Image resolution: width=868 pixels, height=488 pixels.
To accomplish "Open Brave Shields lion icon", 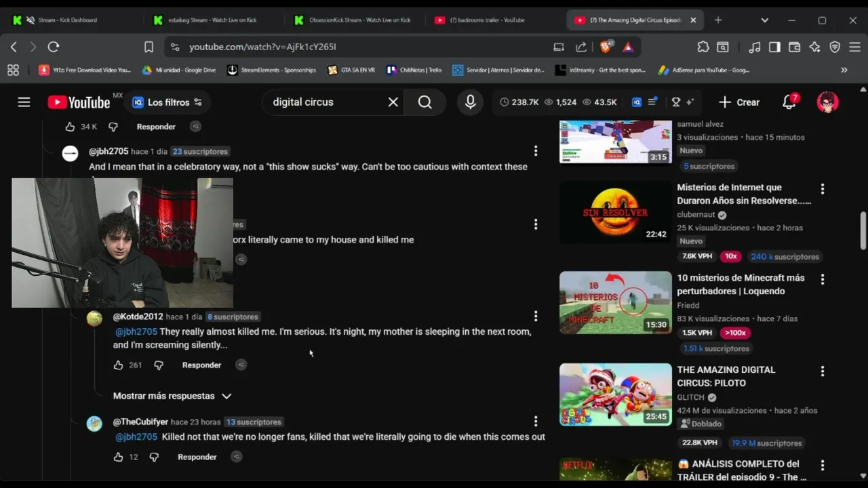I will 606,47.
